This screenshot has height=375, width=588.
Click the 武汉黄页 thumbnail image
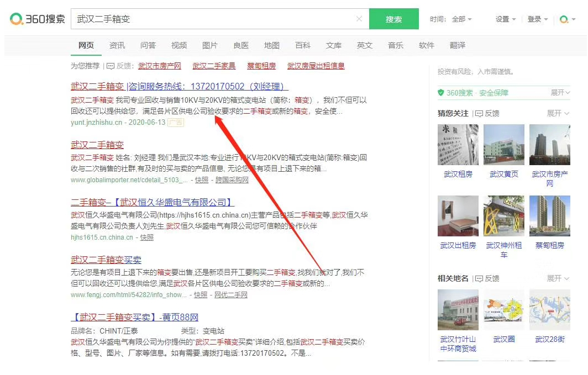[504, 145]
